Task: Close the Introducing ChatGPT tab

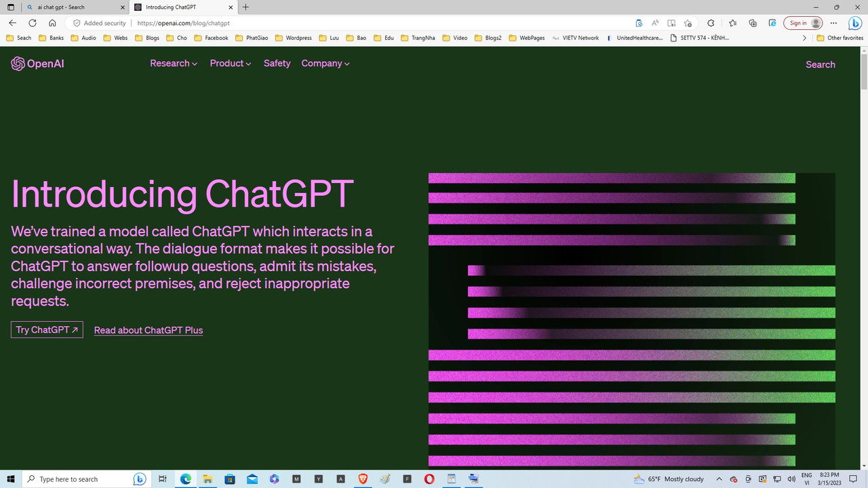Action: 229,7
